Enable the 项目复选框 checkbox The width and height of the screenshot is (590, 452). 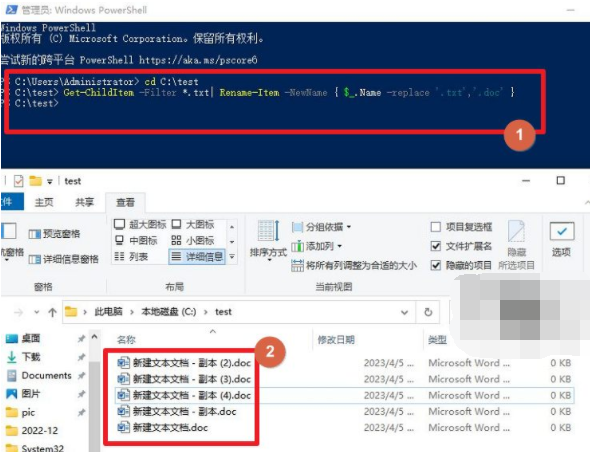pos(435,227)
